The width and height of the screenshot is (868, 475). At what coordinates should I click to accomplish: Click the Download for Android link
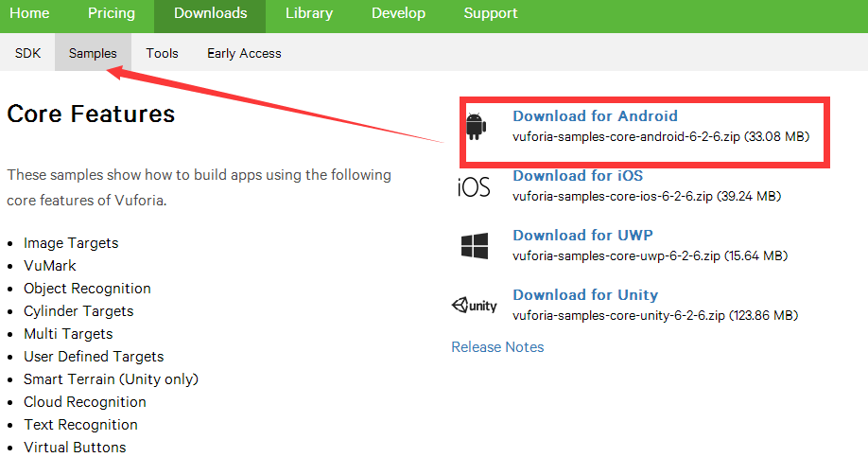[x=595, y=115]
